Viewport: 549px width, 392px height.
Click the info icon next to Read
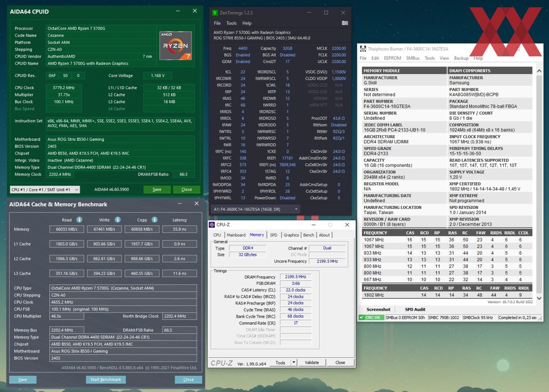point(79,220)
